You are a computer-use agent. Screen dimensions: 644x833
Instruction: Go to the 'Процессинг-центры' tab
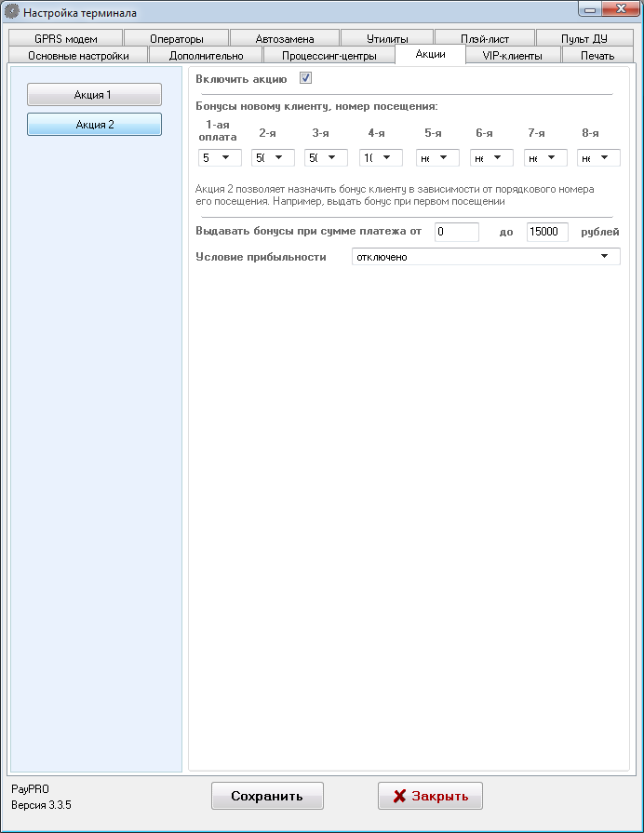329,56
